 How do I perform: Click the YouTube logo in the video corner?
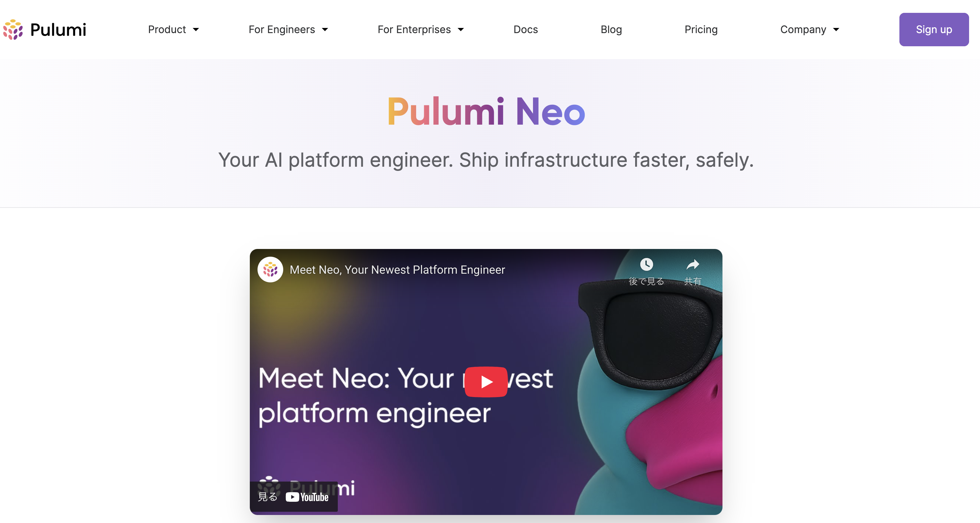tap(307, 497)
